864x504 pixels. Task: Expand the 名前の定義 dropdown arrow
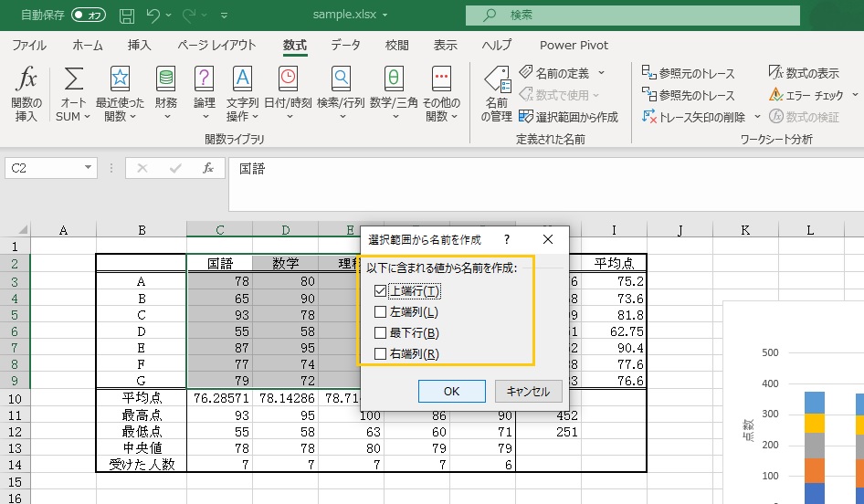(x=600, y=72)
